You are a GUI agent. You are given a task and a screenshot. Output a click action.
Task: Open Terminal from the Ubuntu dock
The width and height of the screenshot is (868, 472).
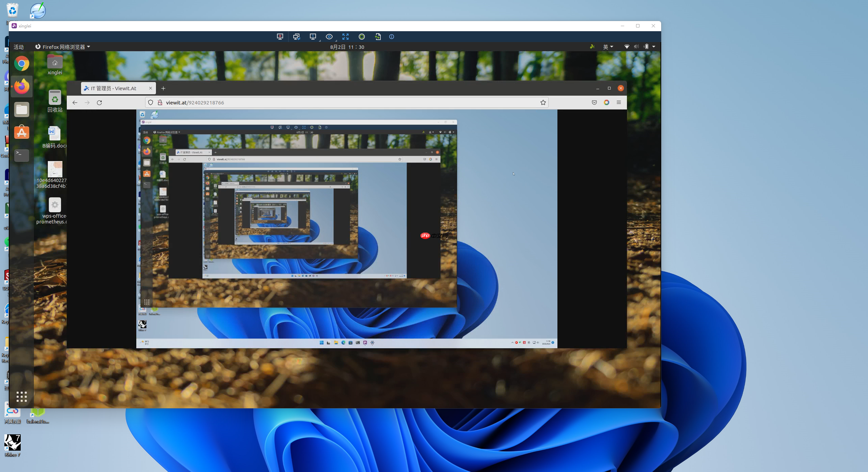[22, 155]
